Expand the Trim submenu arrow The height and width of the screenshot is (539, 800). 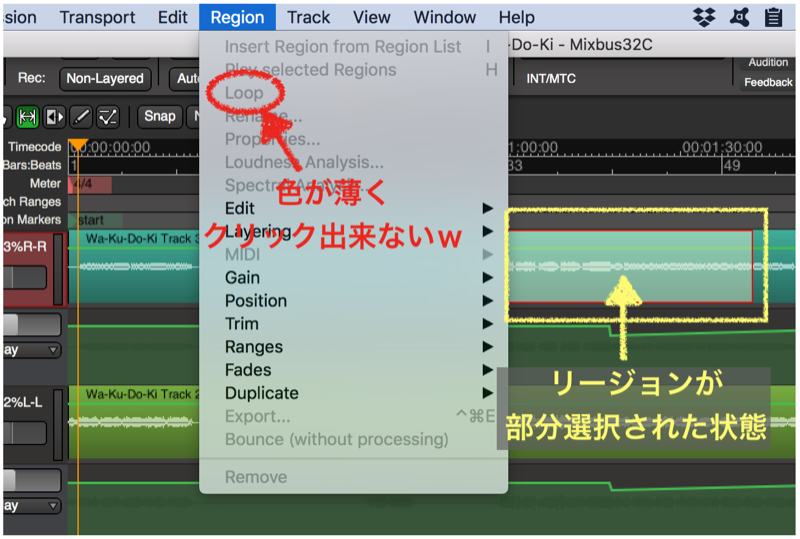click(x=488, y=324)
